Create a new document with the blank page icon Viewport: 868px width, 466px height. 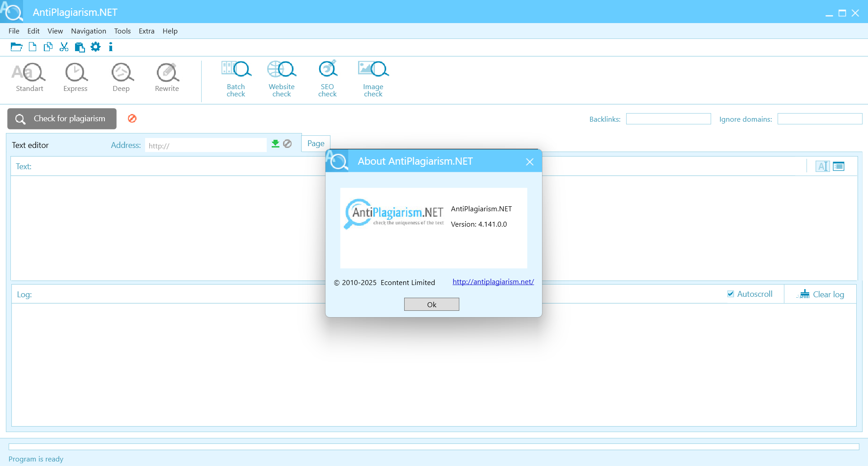click(x=33, y=47)
